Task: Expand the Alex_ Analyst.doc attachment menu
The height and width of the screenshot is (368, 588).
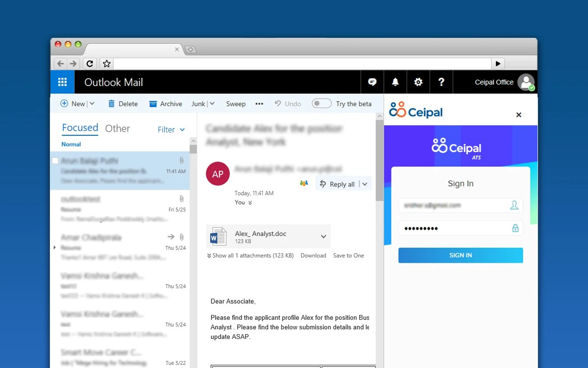Action: 323,236
